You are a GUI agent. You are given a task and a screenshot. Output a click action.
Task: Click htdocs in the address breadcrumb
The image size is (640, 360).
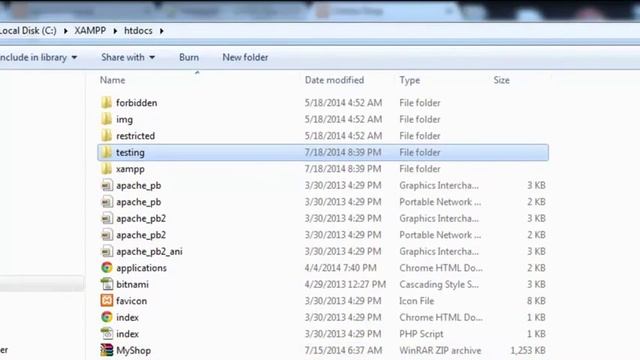coord(138,31)
